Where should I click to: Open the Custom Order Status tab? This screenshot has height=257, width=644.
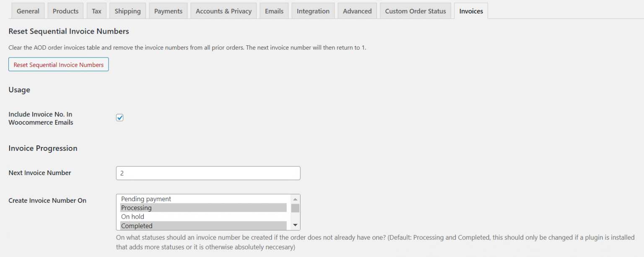tap(415, 10)
